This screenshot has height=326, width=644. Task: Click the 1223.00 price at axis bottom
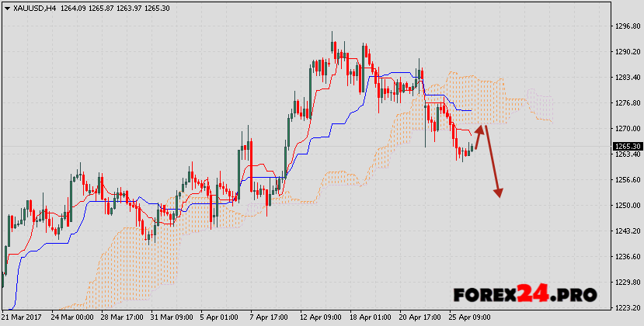click(x=626, y=308)
